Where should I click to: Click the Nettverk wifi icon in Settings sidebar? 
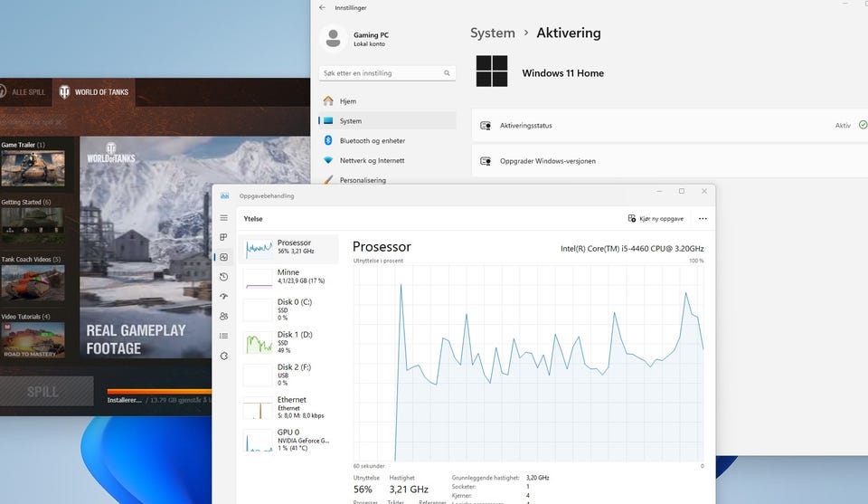click(x=328, y=160)
